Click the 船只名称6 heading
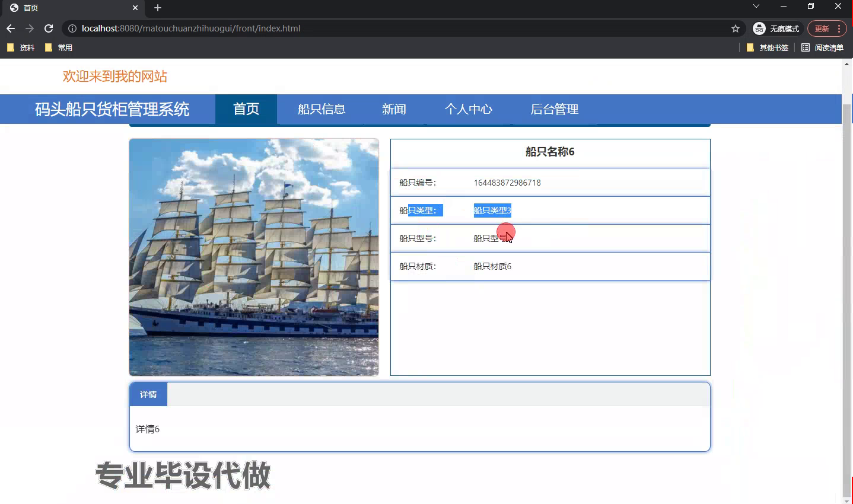 click(x=550, y=152)
